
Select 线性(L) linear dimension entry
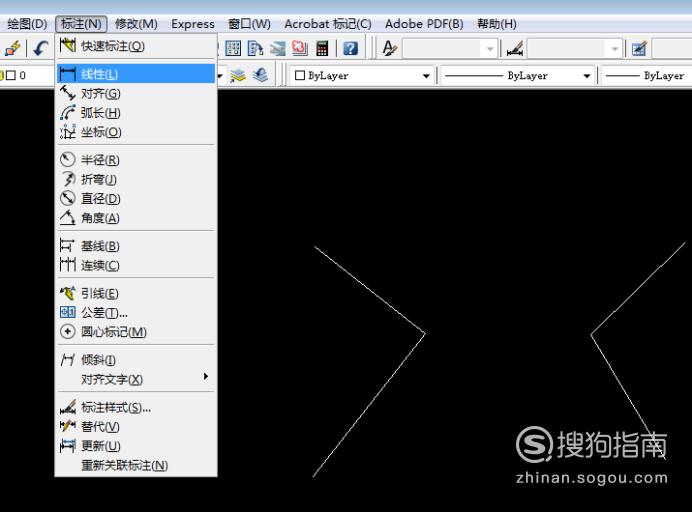136,74
